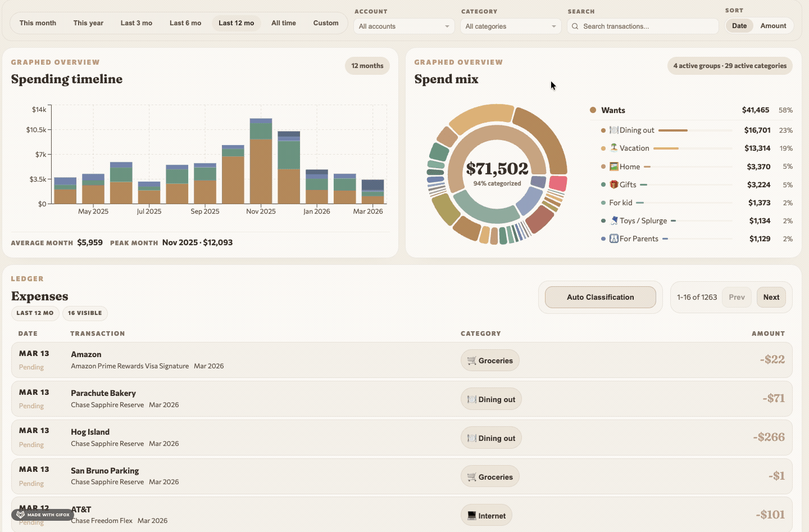Open the All categories dropdown
This screenshot has width=809, height=532.
coord(510,26)
